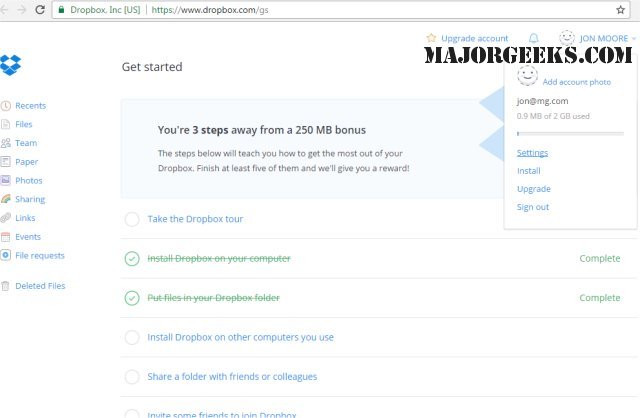
Task: Click the Links chain icon
Action: pyautogui.click(x=5, y=218)
